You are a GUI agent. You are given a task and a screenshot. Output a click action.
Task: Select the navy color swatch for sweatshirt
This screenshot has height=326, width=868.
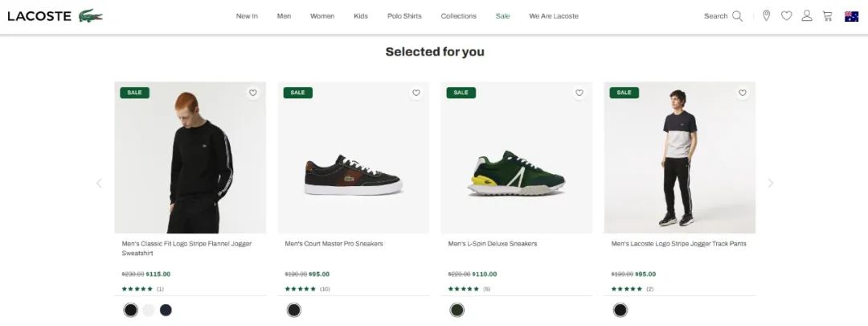[x=166, y=310]
